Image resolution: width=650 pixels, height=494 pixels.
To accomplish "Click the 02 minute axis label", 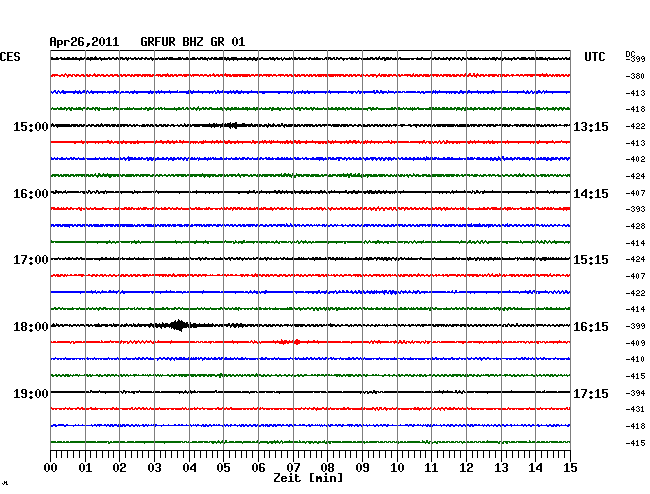I will point(119,468).
